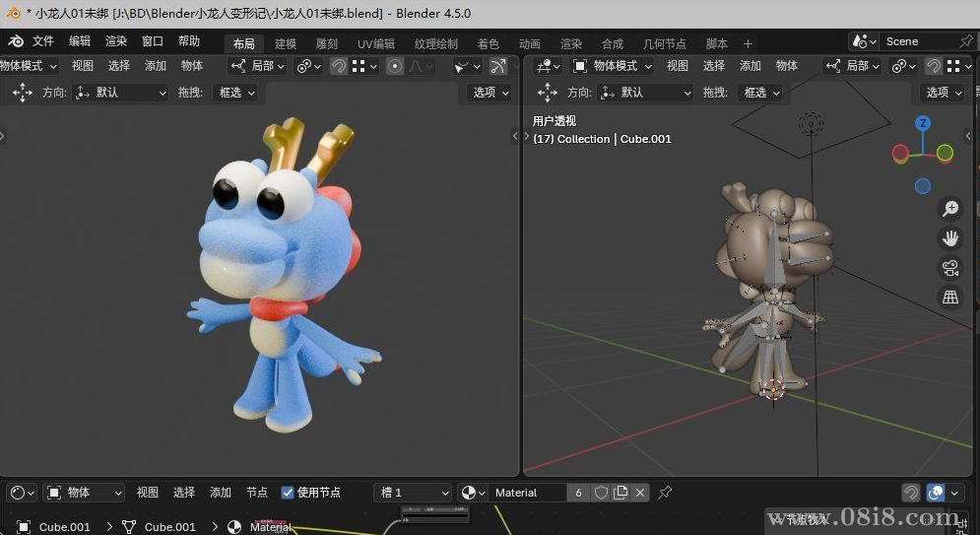This screenshot has height=535, width=980.
Task: Switch to the 几何节点 workspace tab
Action: pos(665,43)
